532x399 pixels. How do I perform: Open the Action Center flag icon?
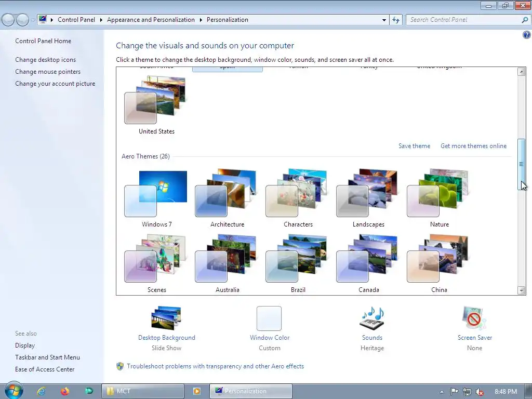[454, 392]
